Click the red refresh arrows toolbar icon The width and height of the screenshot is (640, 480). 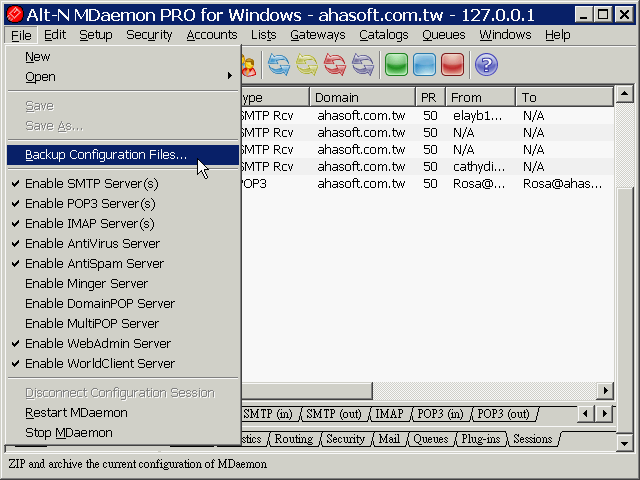coord(335,64)
